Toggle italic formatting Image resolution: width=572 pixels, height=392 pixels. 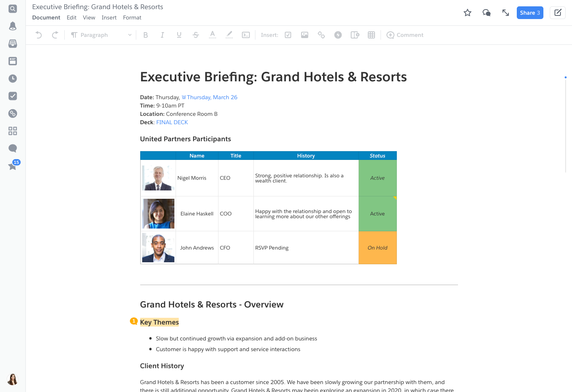click(162, 35)
